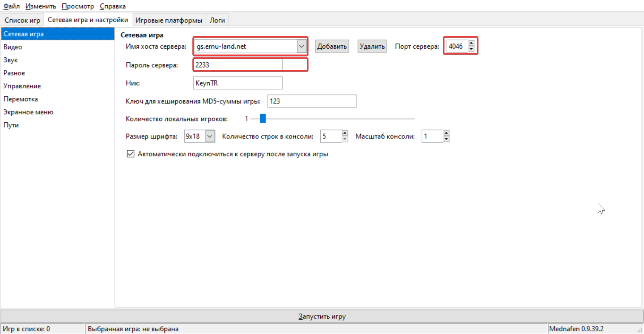Disable auto-connect to server after game launch
Image resolution: width=644 pixels, height=334 pixels.
pos(131,154)
